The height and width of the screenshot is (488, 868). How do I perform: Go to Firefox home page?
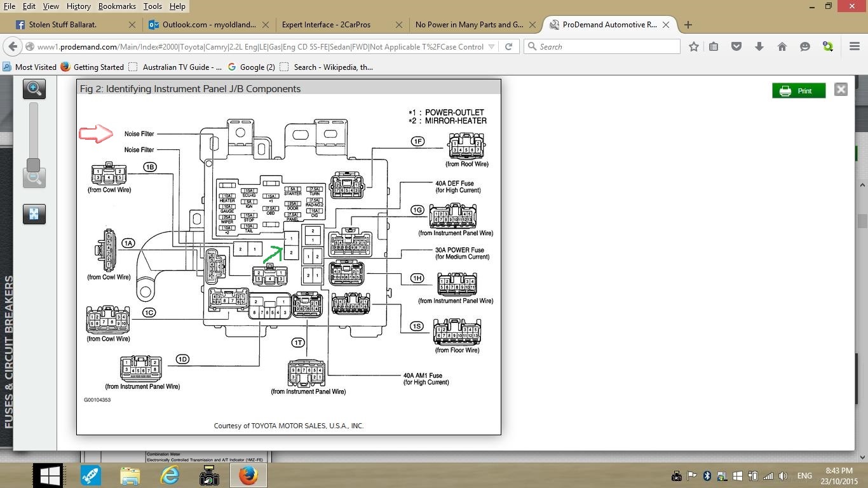782,46
